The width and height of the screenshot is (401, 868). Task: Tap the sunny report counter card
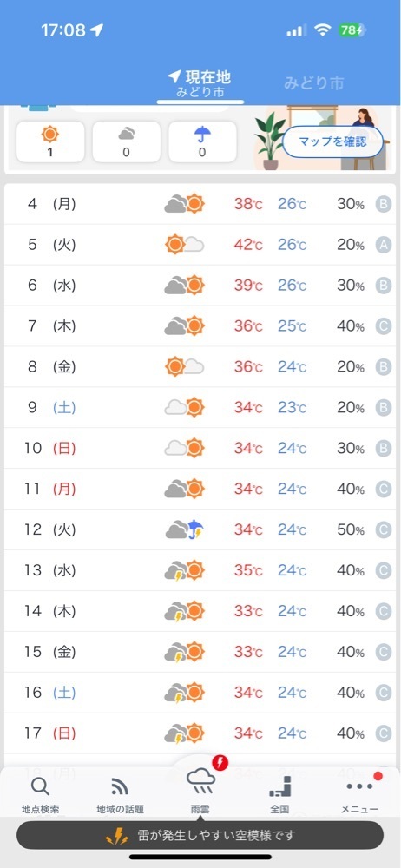tap(50, 141)
